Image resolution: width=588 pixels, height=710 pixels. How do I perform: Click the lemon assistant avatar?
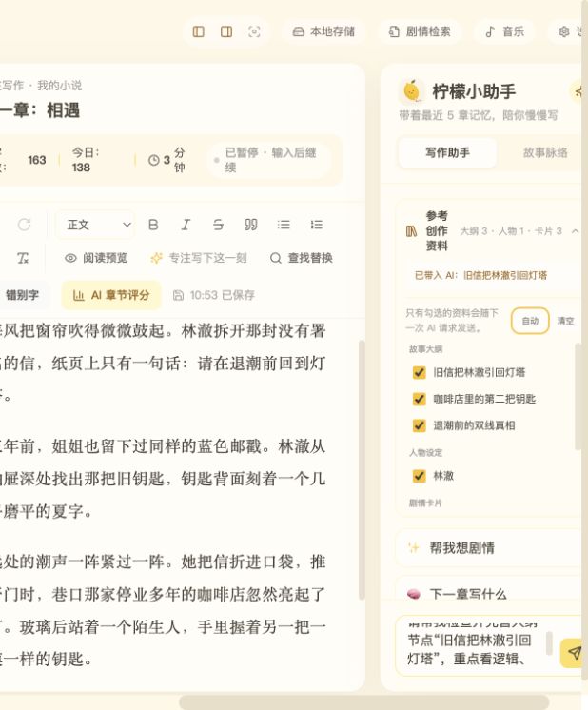[411, 91]
